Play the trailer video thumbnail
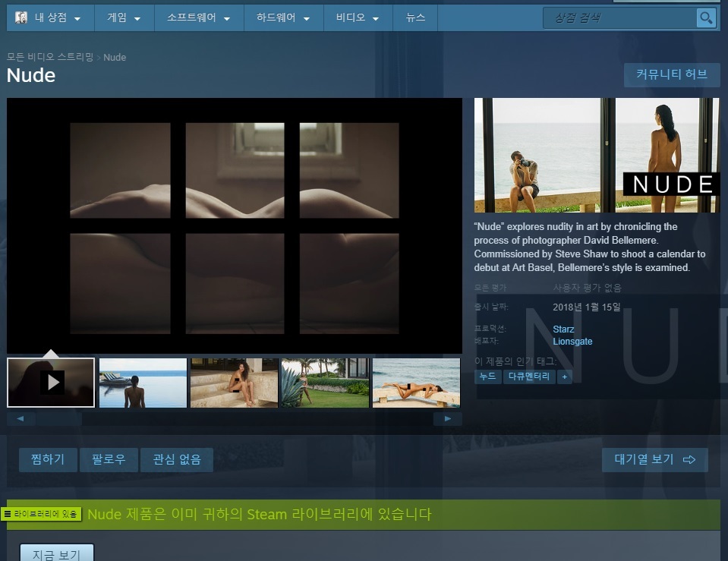728x561 pixels. pyautogui.click(x=51, y=383)
